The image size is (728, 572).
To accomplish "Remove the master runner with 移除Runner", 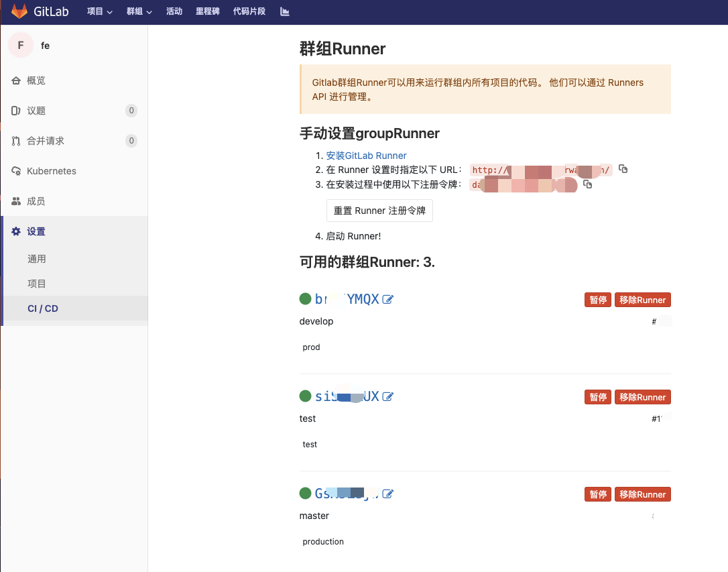I will click(x=643, y=494).
